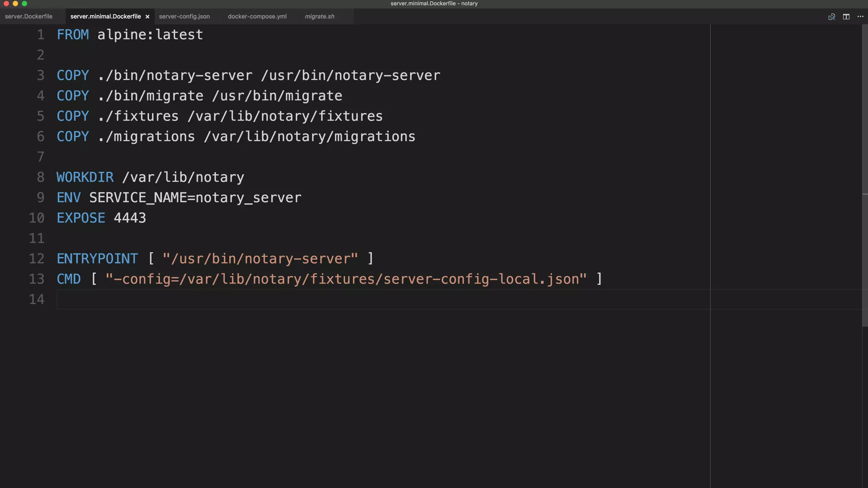Click the Split Editor icon
This screenshot has height=488, width=868.
pyautogui.click(x=846, y=17)
